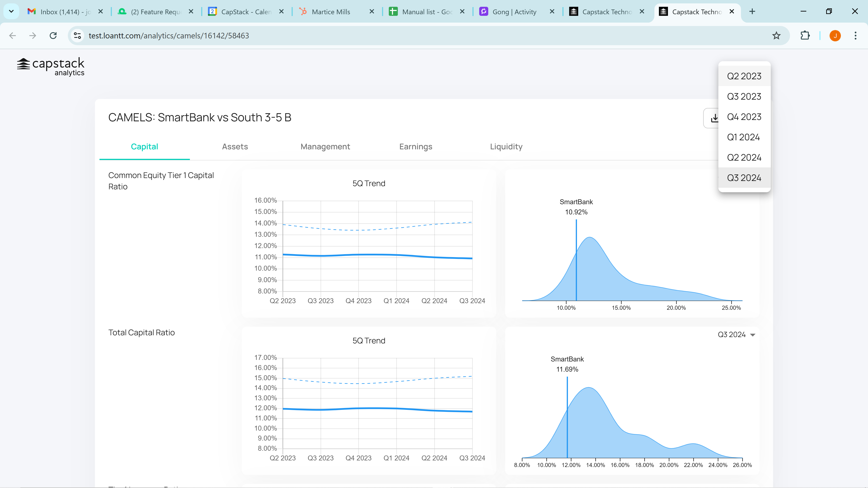Open the Assets tab
This screenshot has width=868, height=488.
coord(235,146)
